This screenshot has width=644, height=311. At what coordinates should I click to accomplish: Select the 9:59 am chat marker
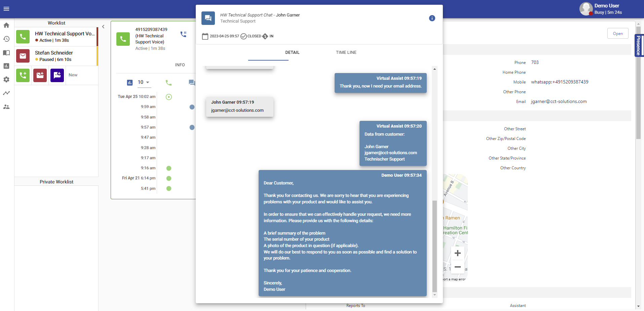[x=192, y=107]
